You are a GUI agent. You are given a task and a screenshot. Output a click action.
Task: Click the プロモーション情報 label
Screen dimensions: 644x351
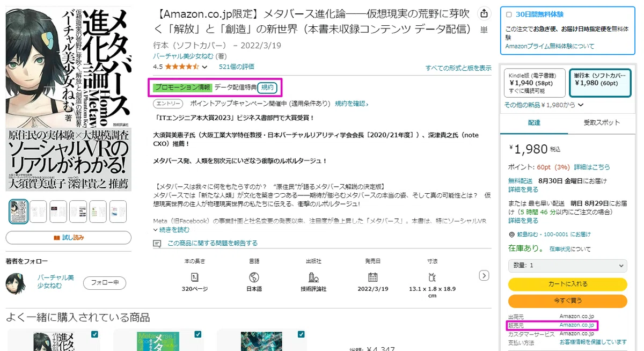point(182,87)
